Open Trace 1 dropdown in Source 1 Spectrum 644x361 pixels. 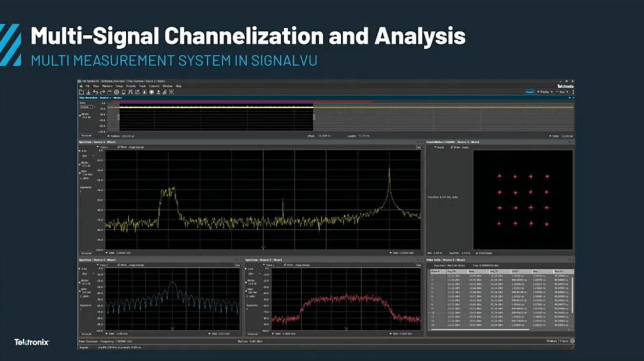pyautogui.click(x=102, y=147)
